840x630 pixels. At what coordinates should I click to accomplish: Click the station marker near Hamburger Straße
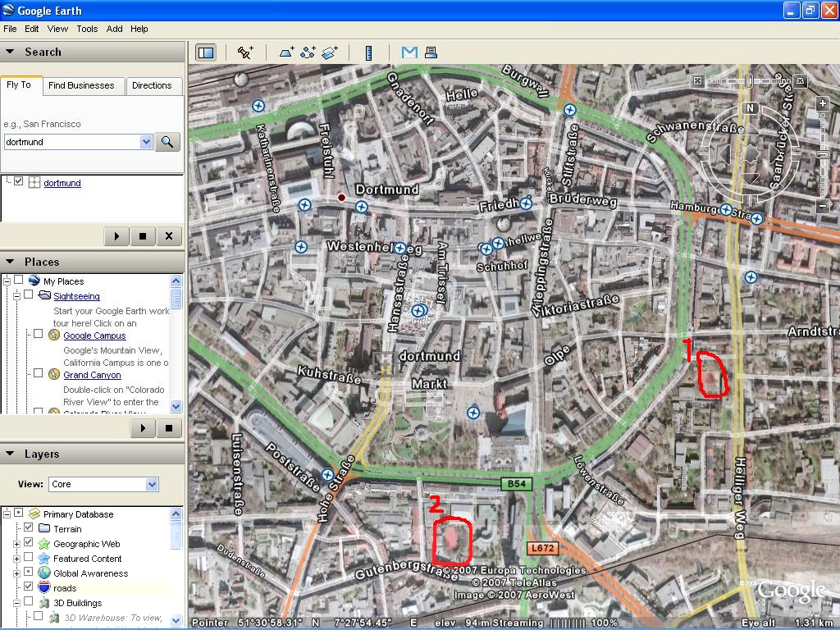coord(727,209)
